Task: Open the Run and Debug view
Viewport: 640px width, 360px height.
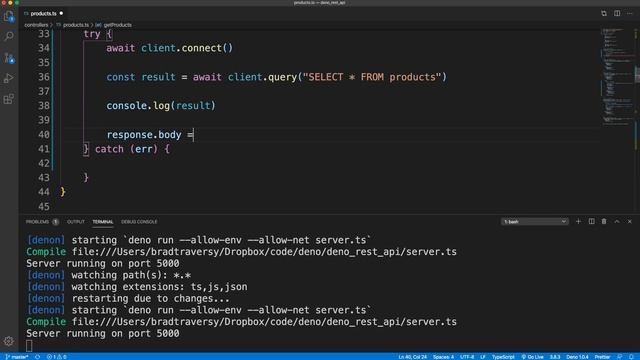Action: pyautogui.click(x=9, y=78)
